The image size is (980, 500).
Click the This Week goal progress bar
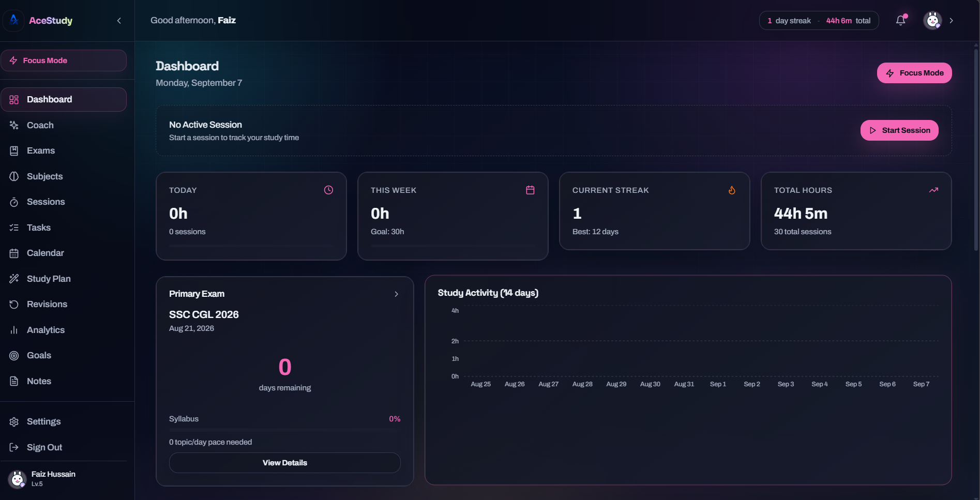coord(453,246)
